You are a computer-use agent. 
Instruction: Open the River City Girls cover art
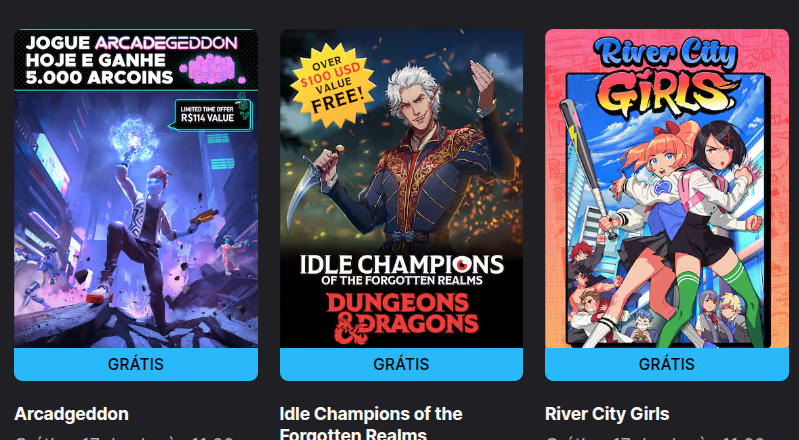click(x=667, y=188)
